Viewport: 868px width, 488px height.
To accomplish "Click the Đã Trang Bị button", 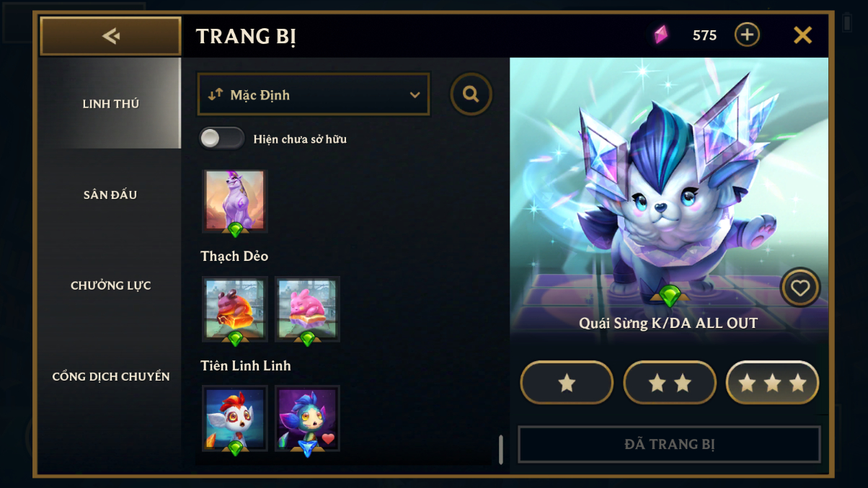I will (x=670, y=444).
